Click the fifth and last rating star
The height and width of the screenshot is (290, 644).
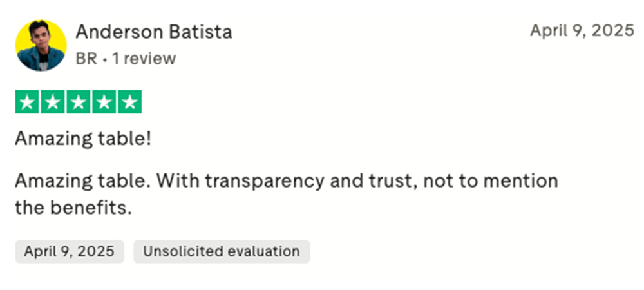[129, 102]
